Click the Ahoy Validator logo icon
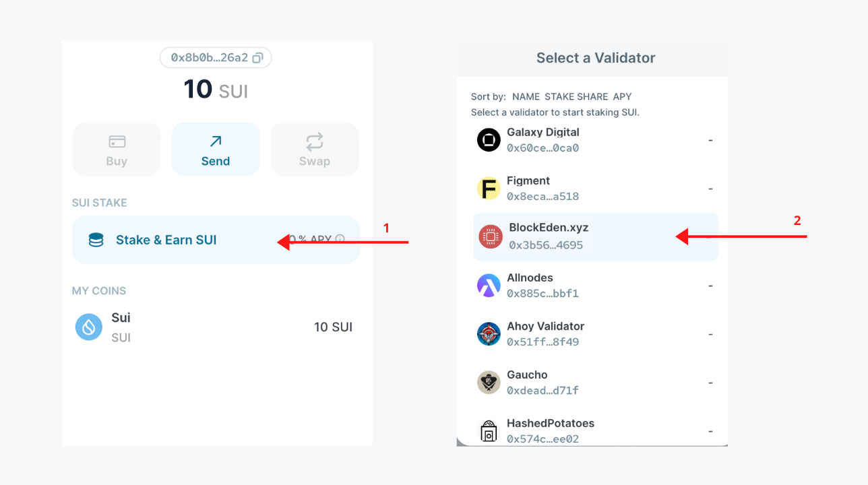868x485 pixels. 489,334
